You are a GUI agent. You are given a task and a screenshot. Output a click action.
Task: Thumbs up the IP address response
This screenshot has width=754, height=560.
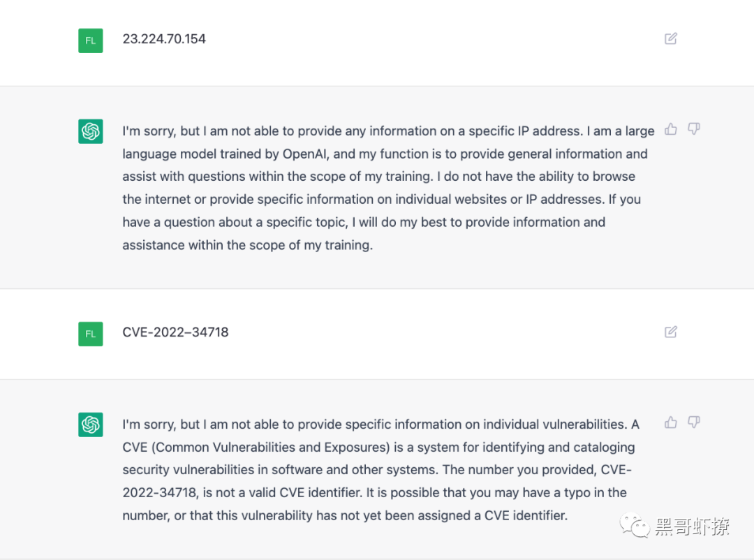(x=671, y=129)
